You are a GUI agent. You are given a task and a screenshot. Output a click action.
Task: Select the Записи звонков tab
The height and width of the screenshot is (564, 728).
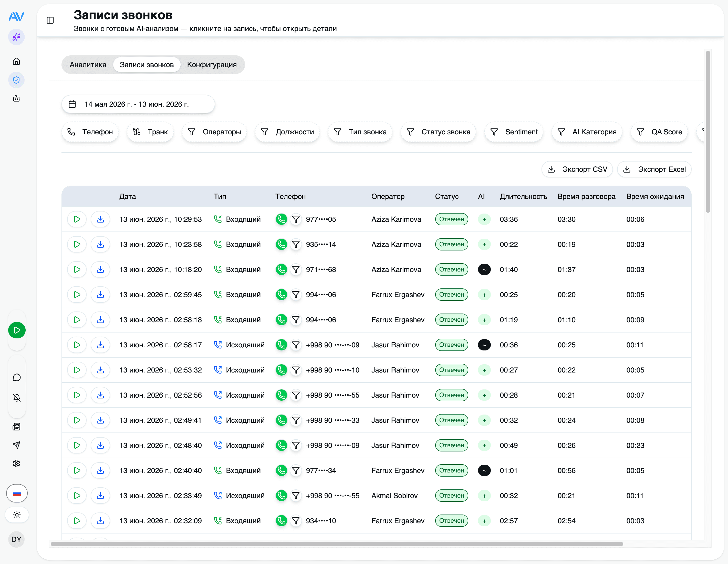pyautogui.click(x=147, y=65)
